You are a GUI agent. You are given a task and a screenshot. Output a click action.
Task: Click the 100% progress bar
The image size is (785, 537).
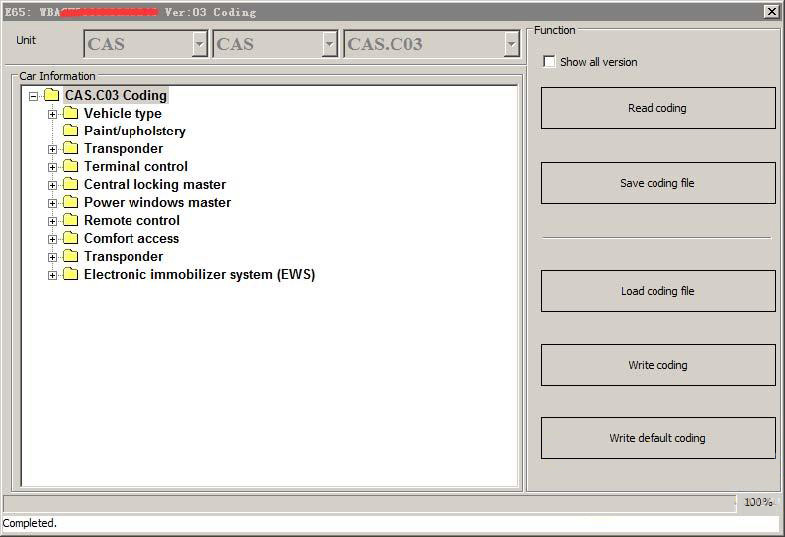pos(390,502)
